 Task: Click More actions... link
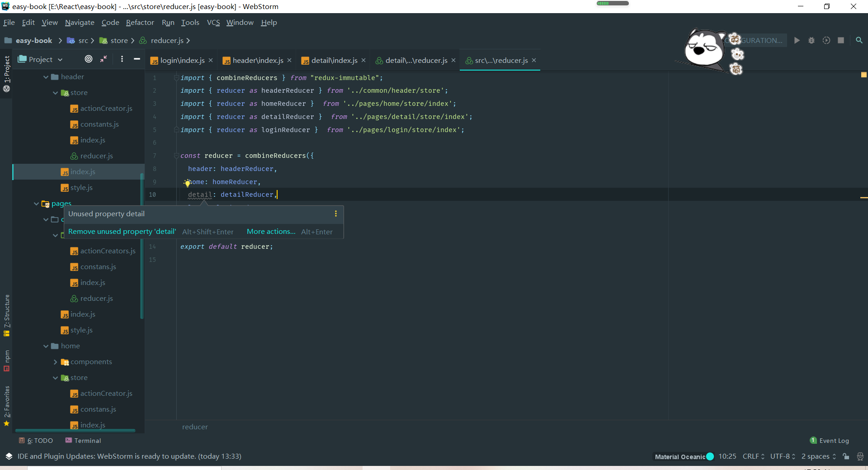coord(271,232)
